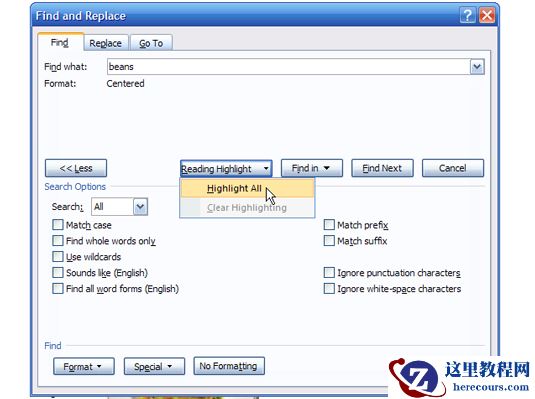535x399 pixels.
Task: Toggle Ignore white-space characters
Action: [329, 289]
